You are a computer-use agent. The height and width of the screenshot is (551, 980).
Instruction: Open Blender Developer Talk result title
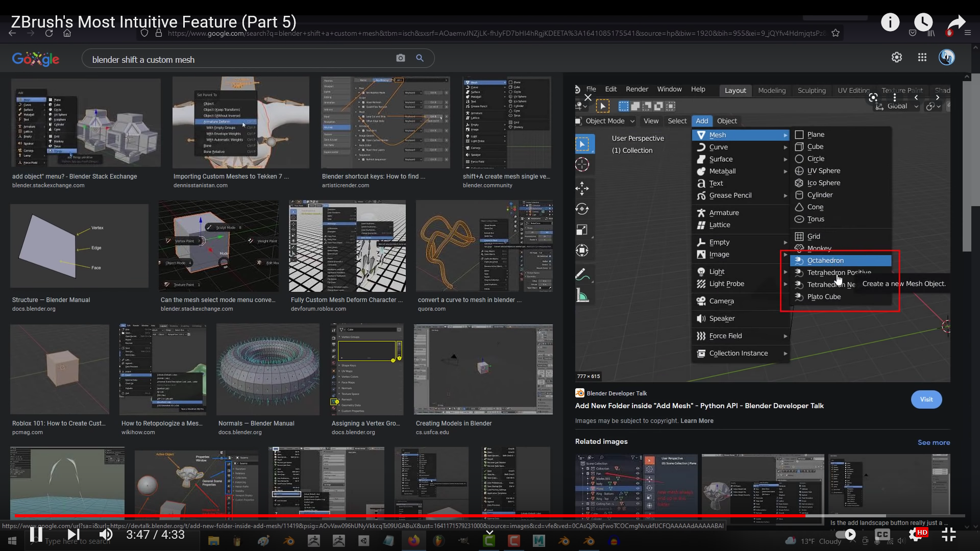(x=699, y=406)
